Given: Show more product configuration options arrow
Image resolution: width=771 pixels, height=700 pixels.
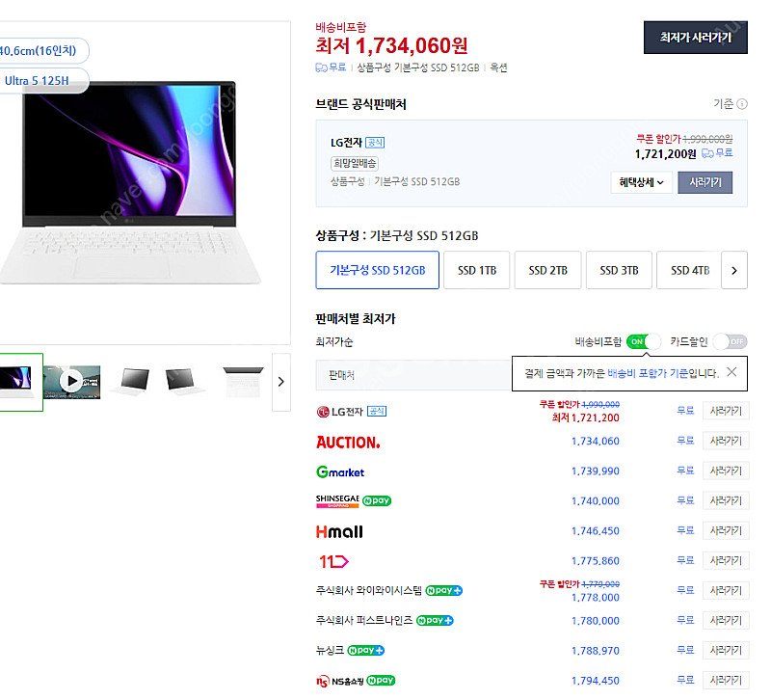Looking at the screenshot, I should [734, 270].
